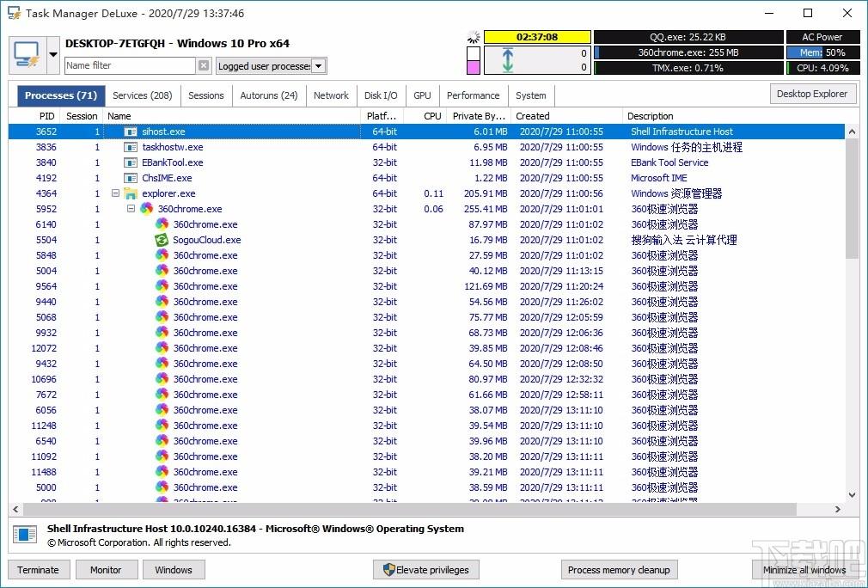Click the ChsIME.exe process icon
868x588 pixels.
tap(131, 178)
